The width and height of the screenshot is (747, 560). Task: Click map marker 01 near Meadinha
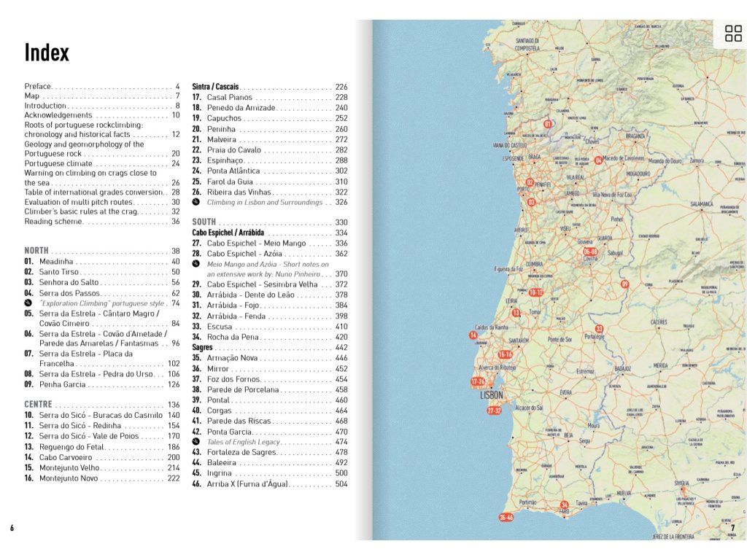point(548,124)
